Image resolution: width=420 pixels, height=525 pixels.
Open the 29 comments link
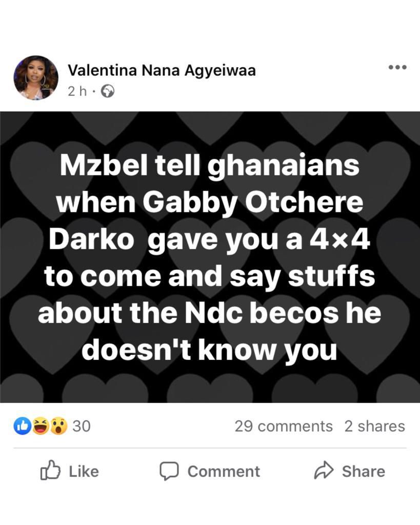coord(284,426)
